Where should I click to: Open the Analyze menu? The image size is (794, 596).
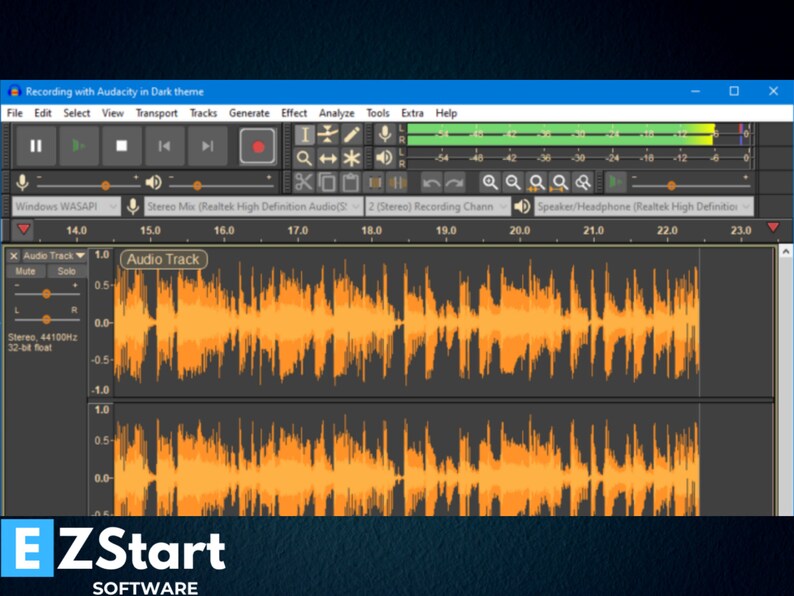pos(336,113)
